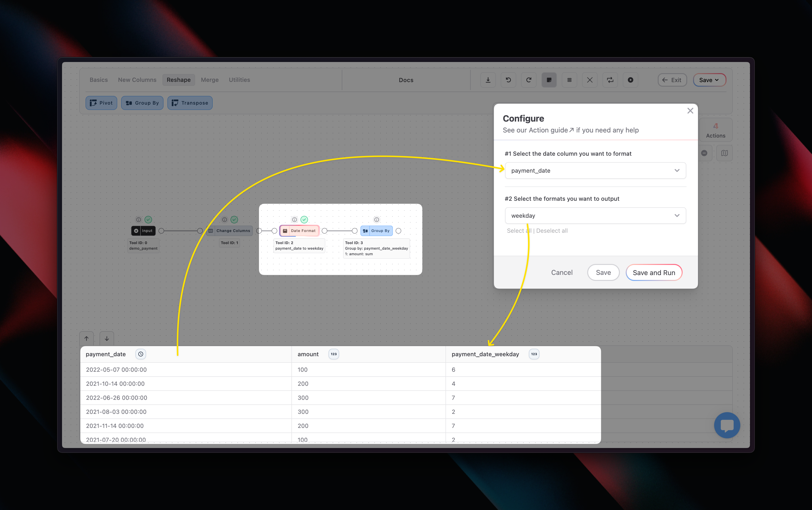The height and width of the screenshot is (510, 812).
Task: Open the Save dropdown in the toolbar
Action: click(x=709, y=80)
